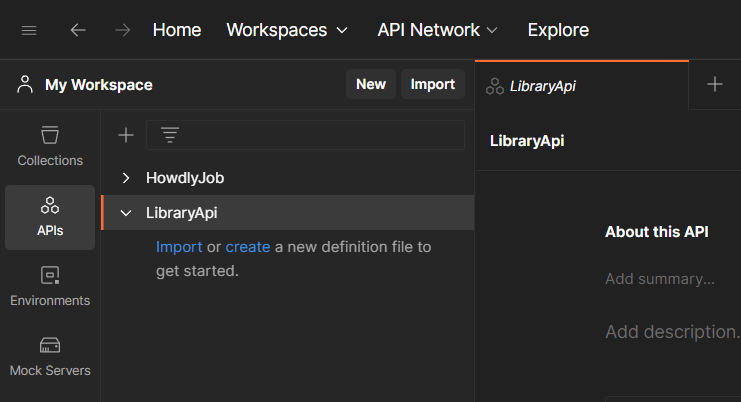Click the My Workspace title
This screenshot has height=402, width=741.
click(99, 85)
